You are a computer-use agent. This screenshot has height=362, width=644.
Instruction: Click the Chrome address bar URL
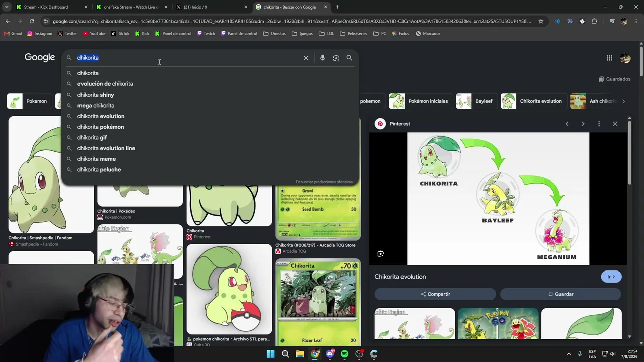pos(292,21)
